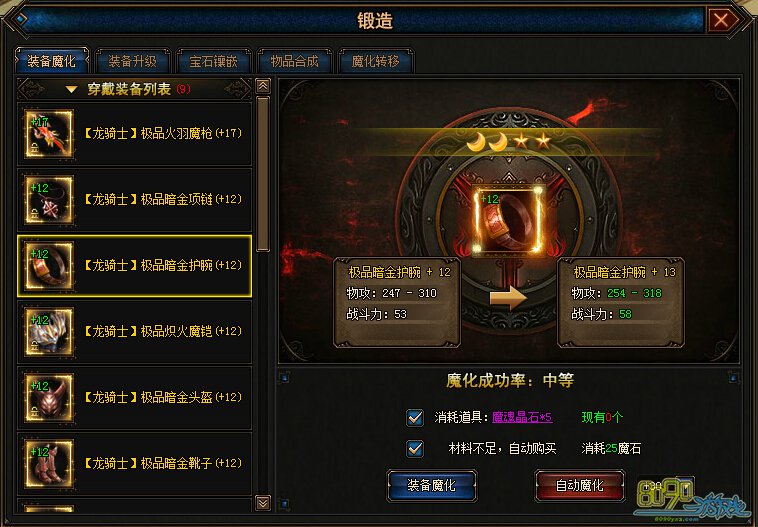Click the arrow between +12 and +13 stats
This screenshot has height=527, width=758.
[x=508, y=297]
